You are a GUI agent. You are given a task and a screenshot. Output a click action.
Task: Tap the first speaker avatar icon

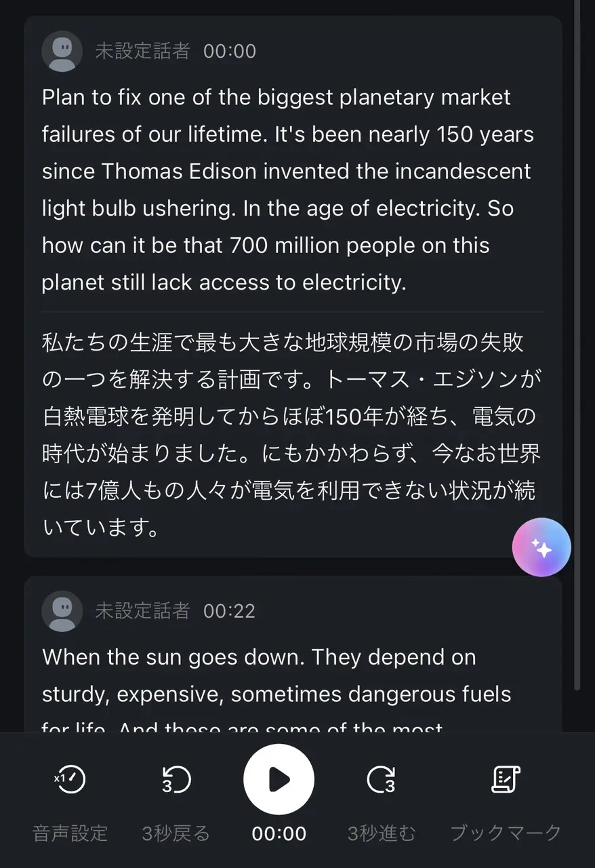tap(62, 51)
